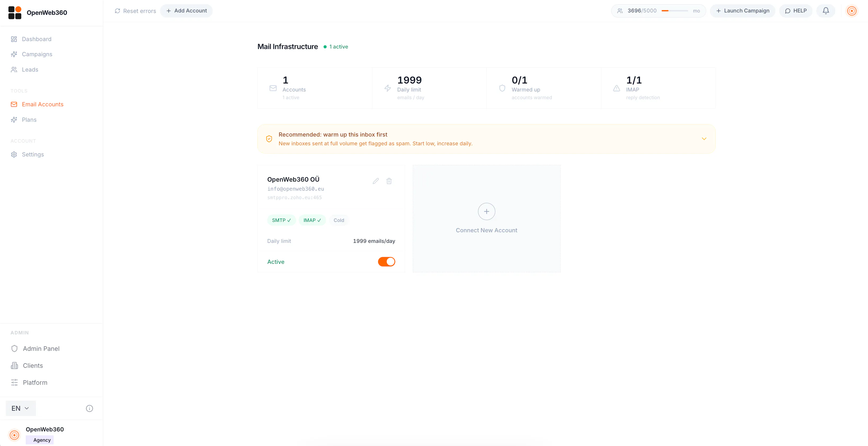868x446 pixels.
Task: Click the Add Account button
Action: 186,11
